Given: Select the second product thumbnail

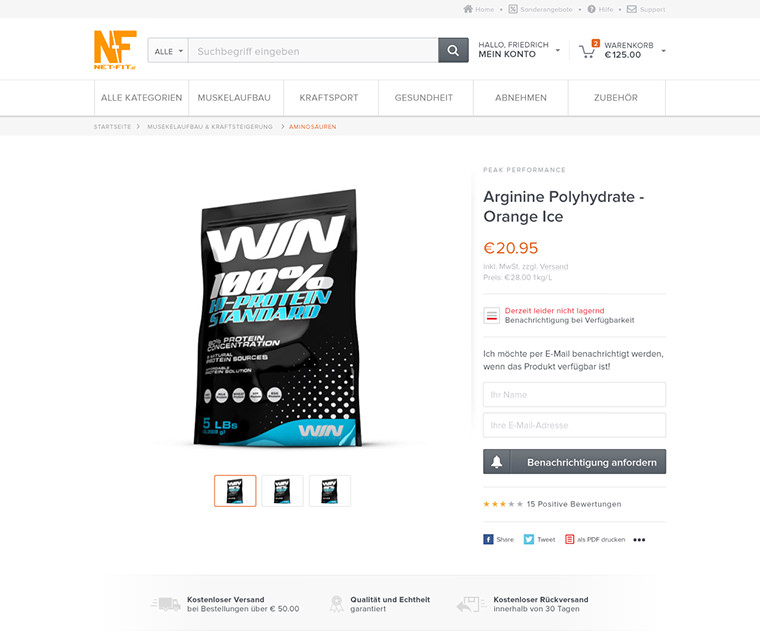Looking at the screenshot, I should click(x=283, y=491).
